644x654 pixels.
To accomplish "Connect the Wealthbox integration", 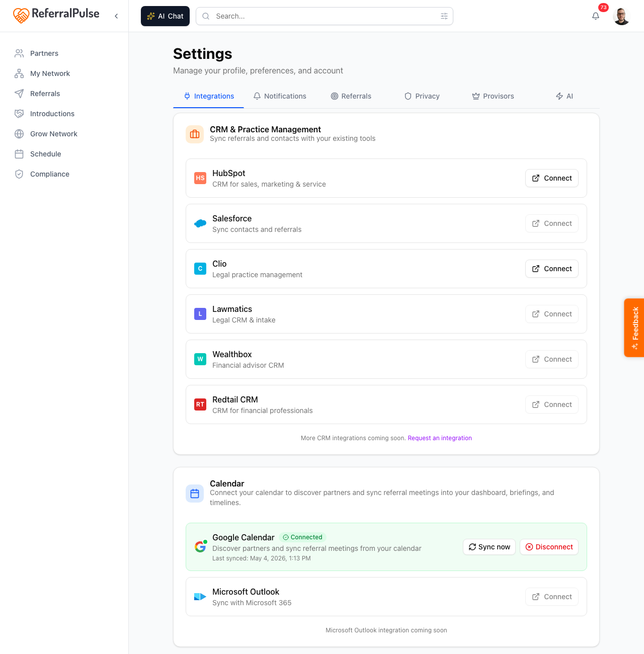I will click(552, 359).
